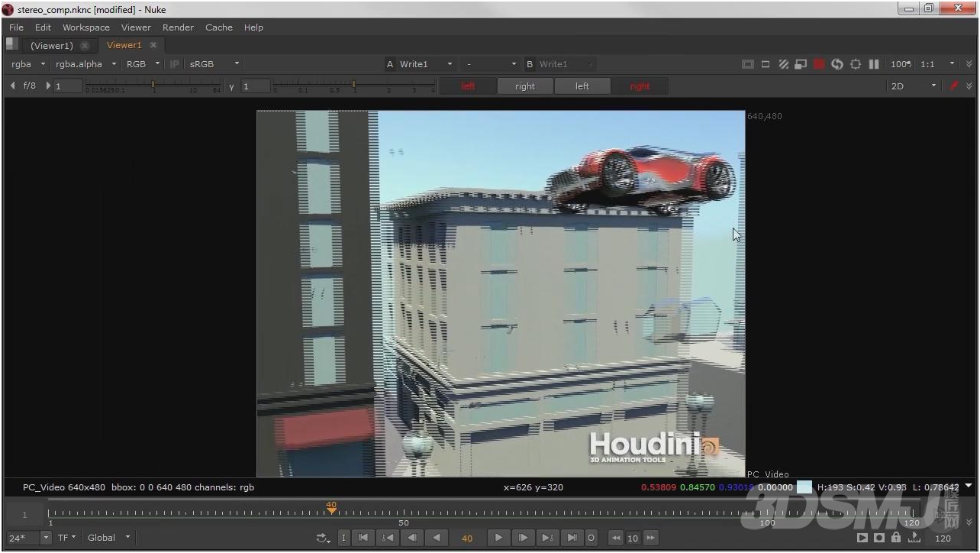Image resolution: width=980 pixels, height=553 pixels.
Task: Open the RGB display channel dropdown
Action: click(143, 64)
